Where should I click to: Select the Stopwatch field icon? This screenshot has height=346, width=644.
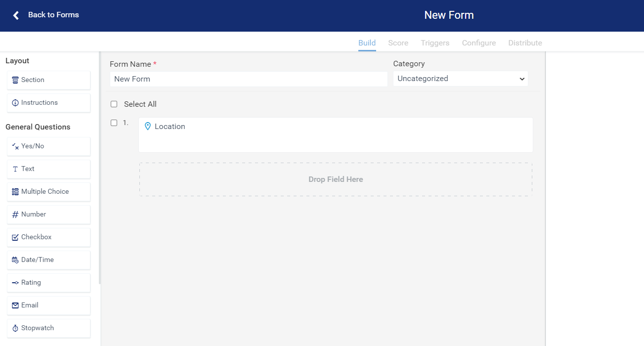pyautogui.click(x=15, y=327)
